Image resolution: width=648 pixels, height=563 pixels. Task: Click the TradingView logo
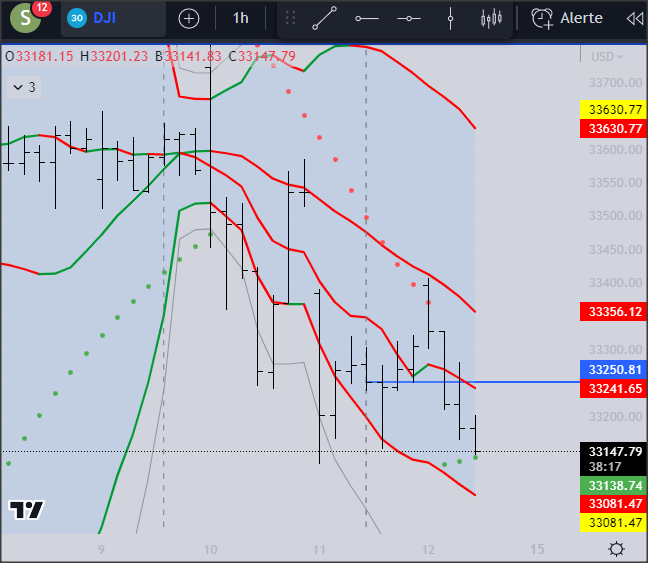click(x=26, y=510)
